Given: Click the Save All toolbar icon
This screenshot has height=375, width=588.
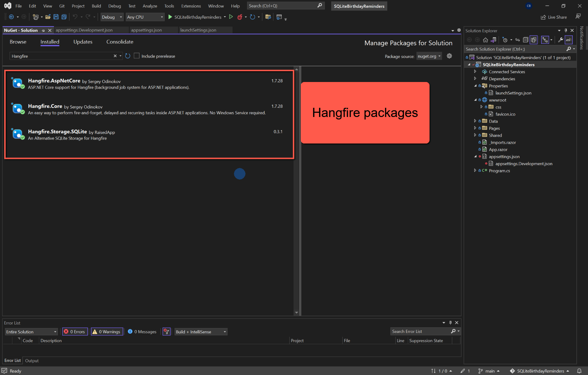Looking at the screenshot, I should tap(64, 17).
